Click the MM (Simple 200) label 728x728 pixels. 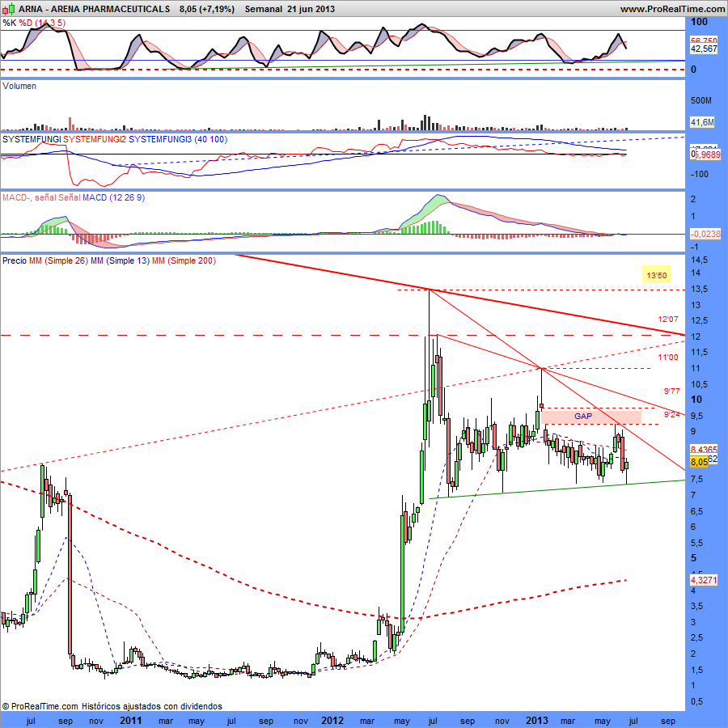point(184,261)
